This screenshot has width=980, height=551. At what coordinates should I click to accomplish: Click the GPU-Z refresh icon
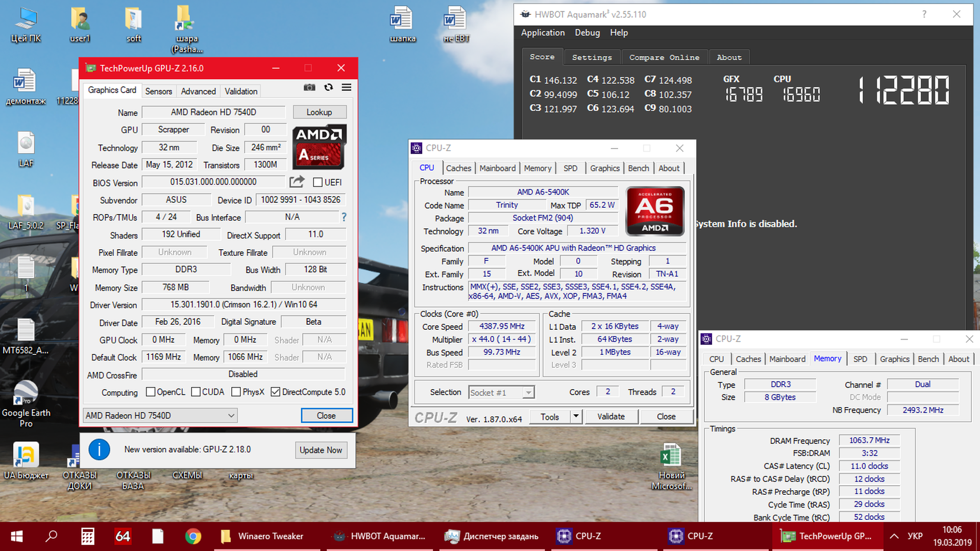[x=329, y=87]
